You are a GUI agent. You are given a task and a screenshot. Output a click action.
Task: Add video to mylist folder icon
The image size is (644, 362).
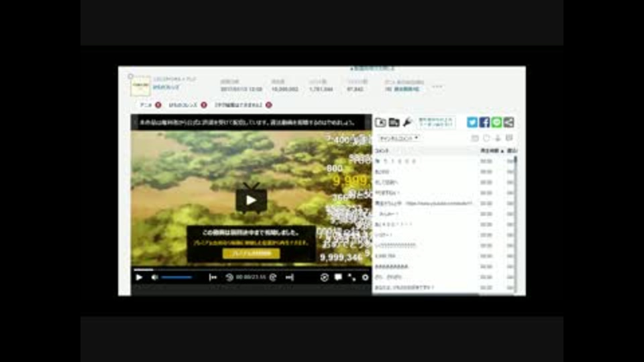click(x=394, y=122)
